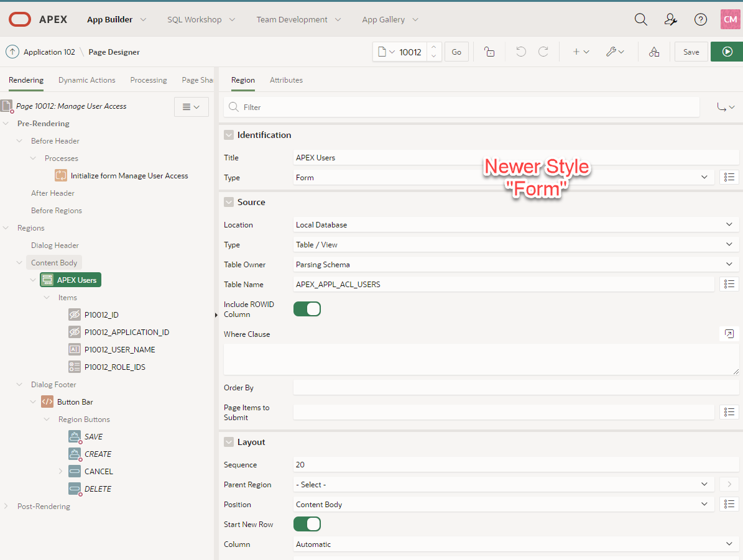Click the search icon in the header

pyautogui.click(x=641, y=19)
